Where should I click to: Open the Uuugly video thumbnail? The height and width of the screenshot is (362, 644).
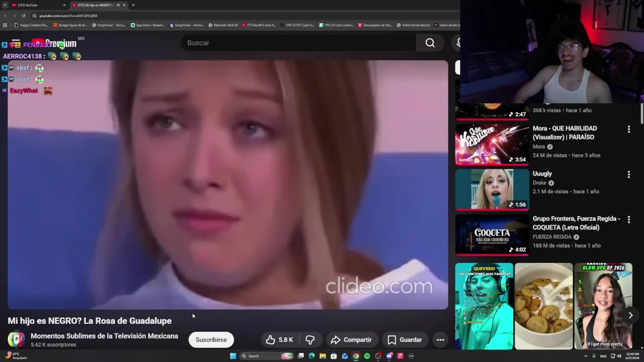click(492, 190)
